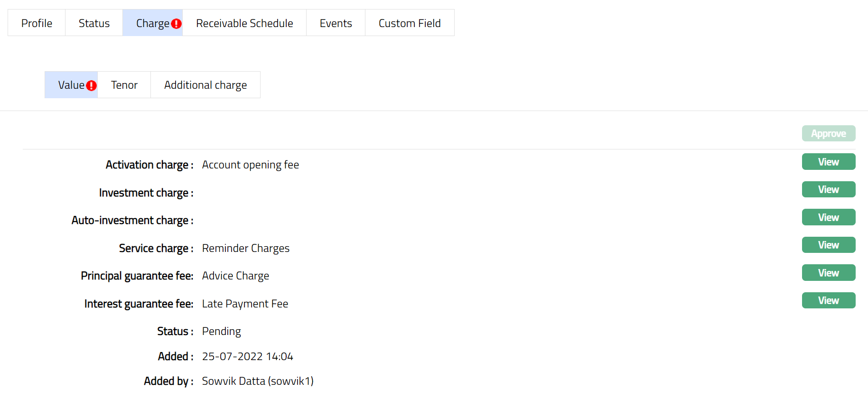Select the Value sub-tab

click(x=71, y=85)
